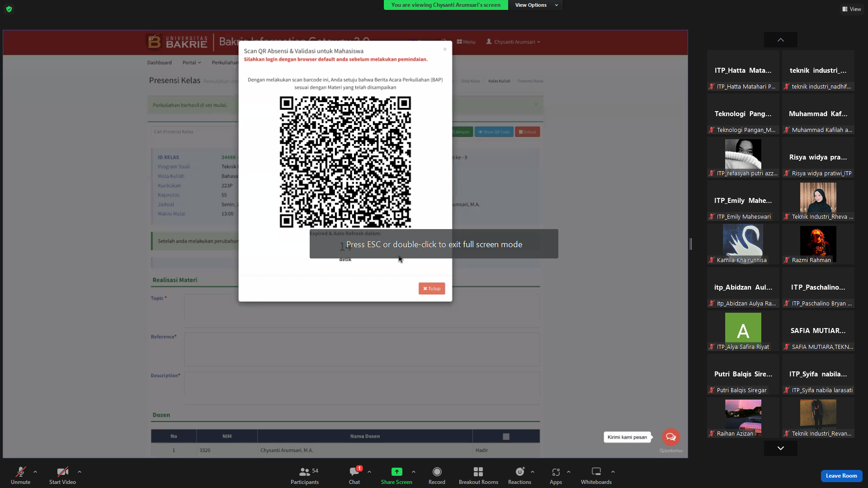
Task: Expand apps options arrow
Action: pyautogui.click(x=569, y=472)
